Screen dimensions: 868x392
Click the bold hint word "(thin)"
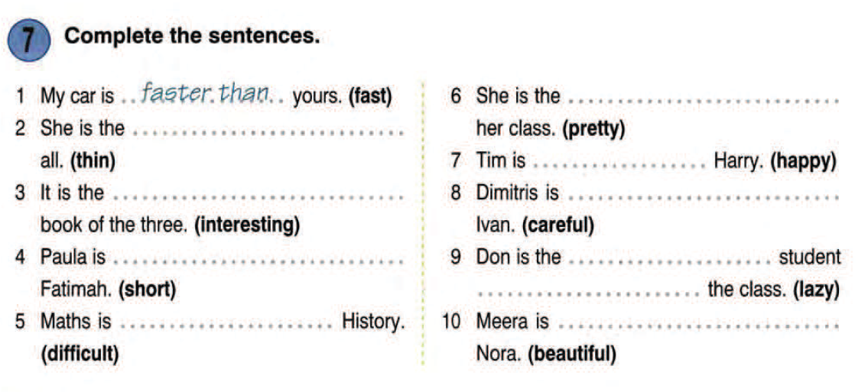click(x=93, y=161)
